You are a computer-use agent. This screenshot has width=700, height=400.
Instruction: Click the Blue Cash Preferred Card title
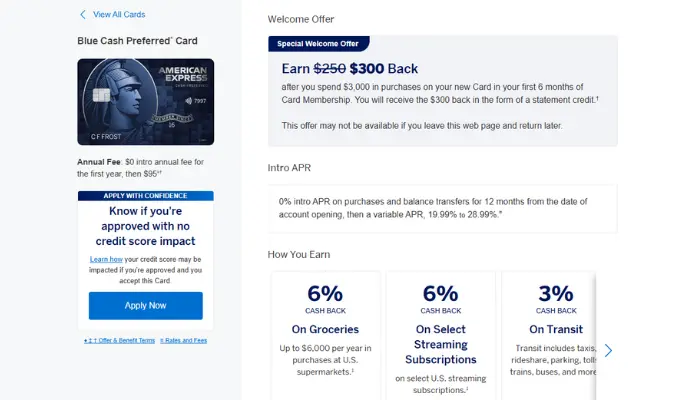coord(137,41)
